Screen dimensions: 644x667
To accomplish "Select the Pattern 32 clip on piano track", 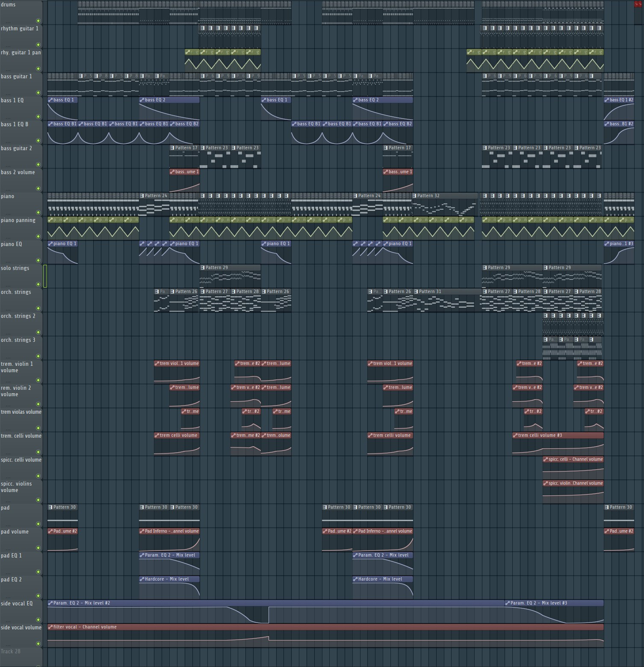I will [x=445, y=204].
